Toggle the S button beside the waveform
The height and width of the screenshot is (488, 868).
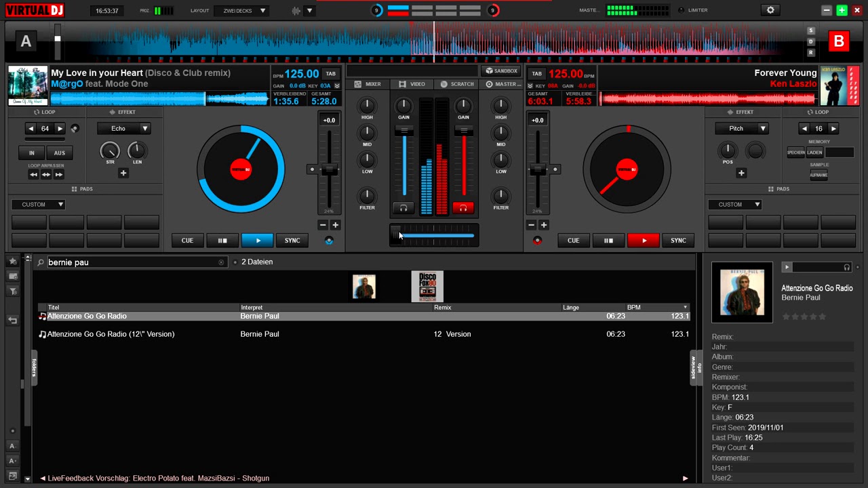click(811, 30)
